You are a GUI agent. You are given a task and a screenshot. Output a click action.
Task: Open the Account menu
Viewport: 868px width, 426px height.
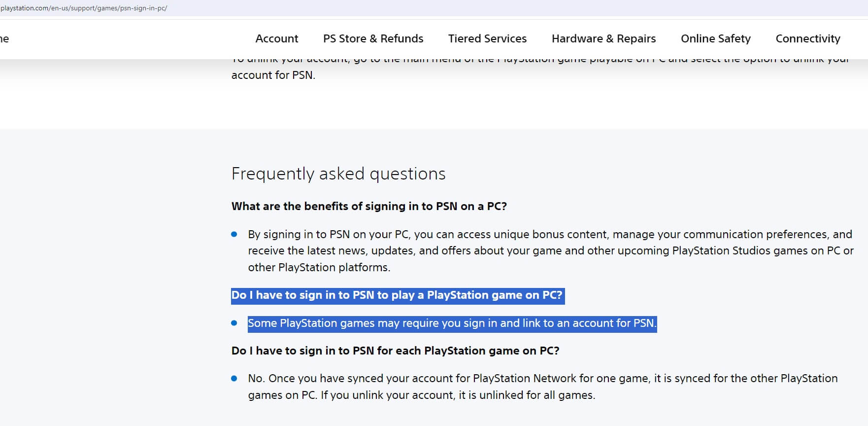tap(276, 38)
